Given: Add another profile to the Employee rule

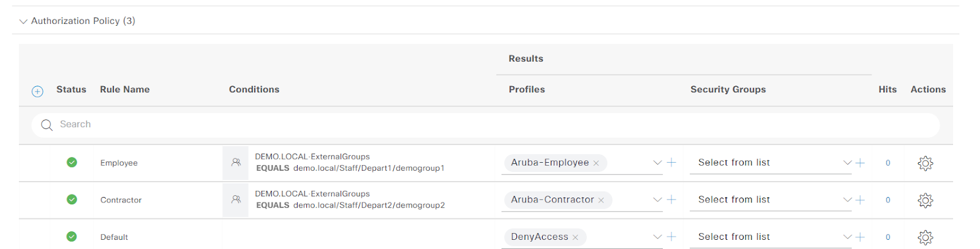Looking at the screenshot, I should tap(671, 162).
